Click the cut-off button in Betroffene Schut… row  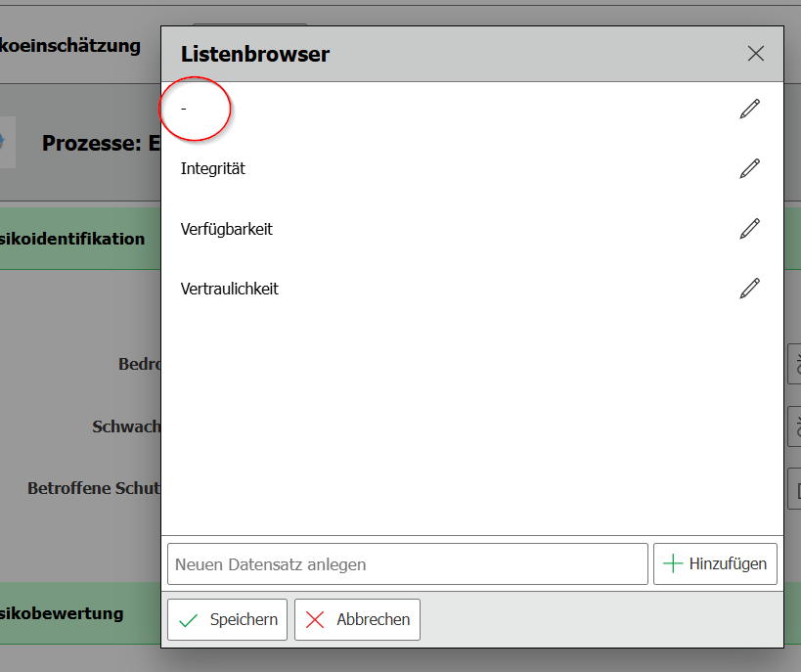[x=794, y=488]
